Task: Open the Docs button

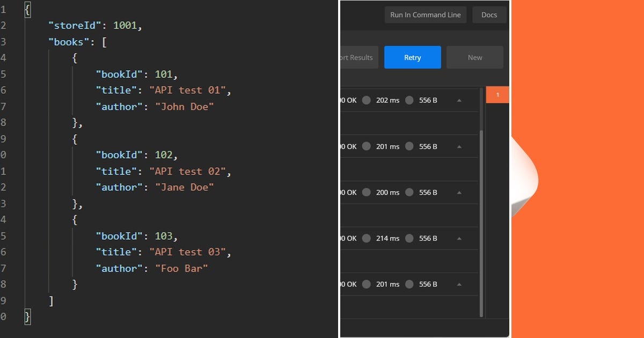Action: [x=489, y=15]
